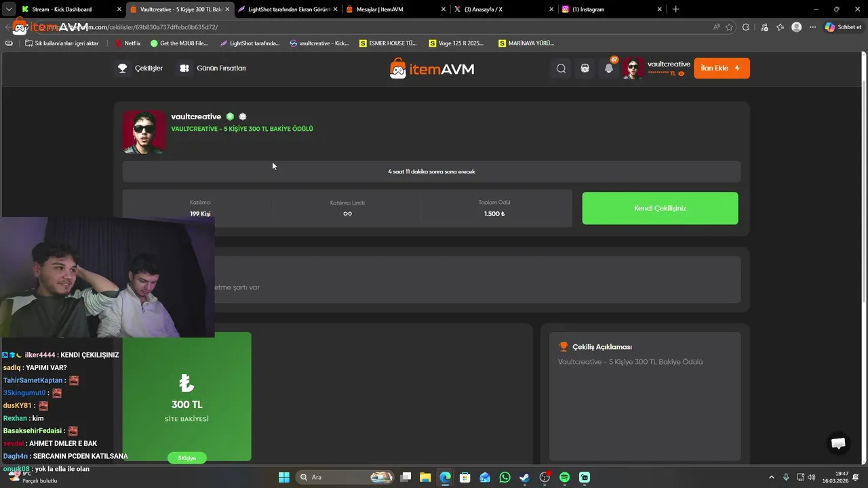Open Microsoft Store from the taskbar
The height and width of the screenshot is (488, 868).
(465, 477)
